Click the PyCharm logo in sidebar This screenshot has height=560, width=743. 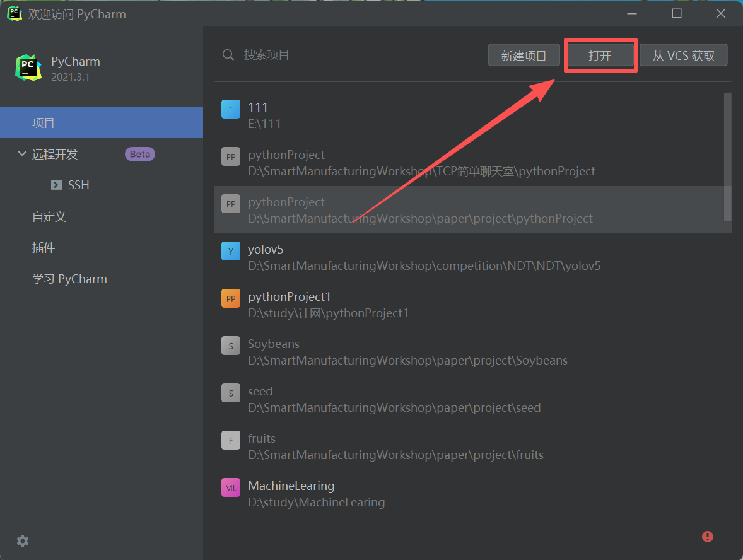click(28, 67)
